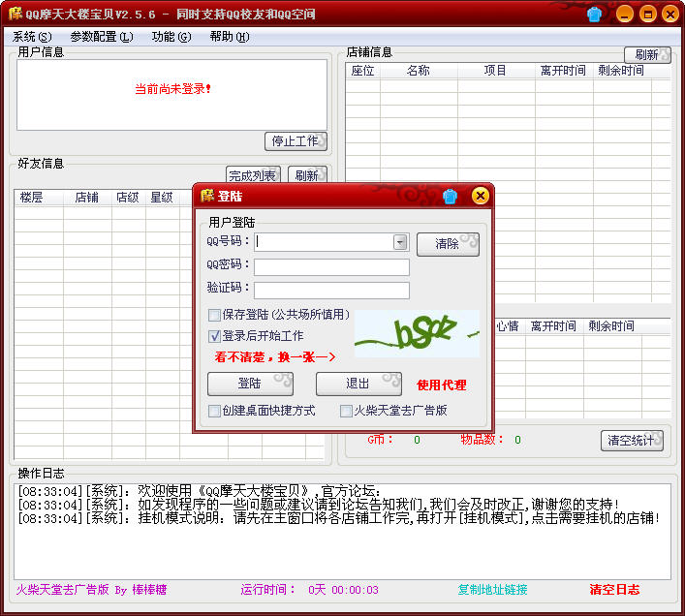685x616 pixels.
Task: Click the 店级 column header
Action: pos(128,198)
